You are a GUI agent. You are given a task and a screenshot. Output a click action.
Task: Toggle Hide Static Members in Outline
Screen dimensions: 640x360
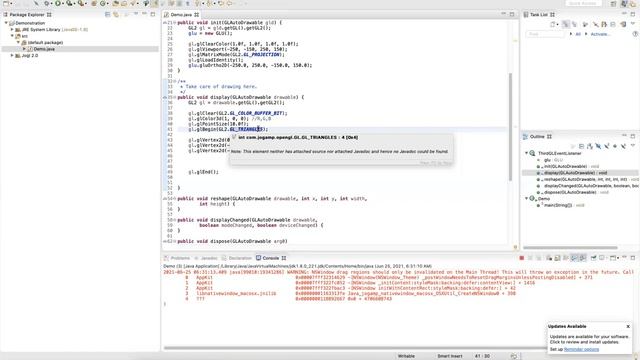(x=607, y=146)
